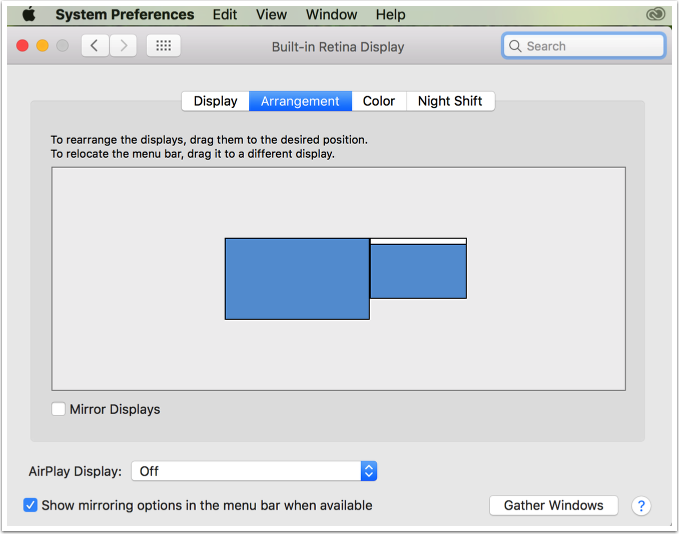
Task: Click the AirPlay dropdown blue arrow stepper
Action: (x=369, y=471)
